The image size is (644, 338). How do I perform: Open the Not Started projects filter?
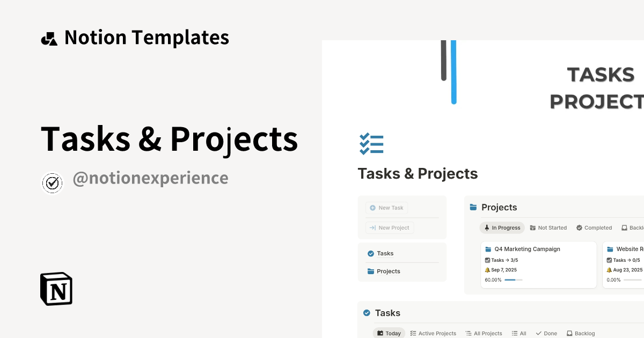tap(548, 227)
